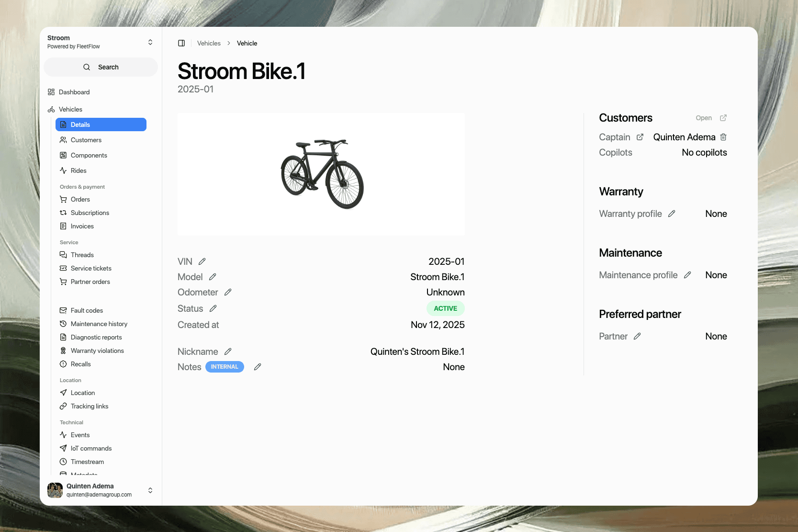The width and height of the screenshot is (798, 532).
Task: Edit the vehicle Status
Action: tap(213, 308)
